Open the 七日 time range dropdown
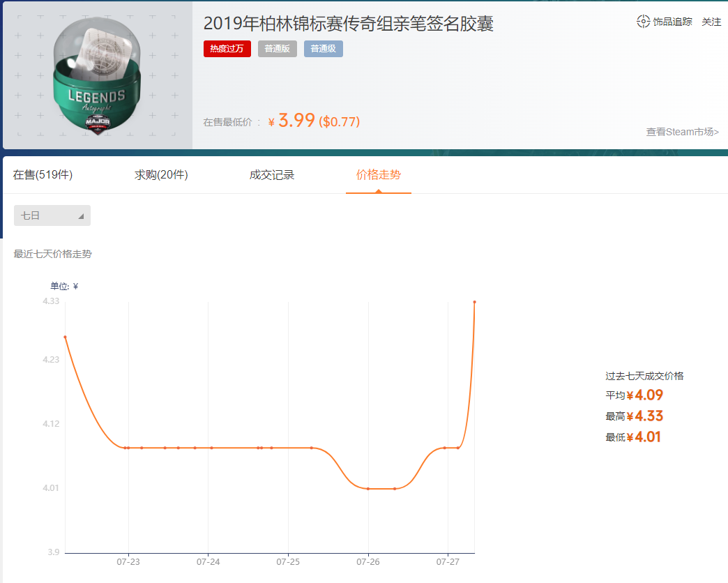This screenshot has height=583, width=728. [52, 215]
